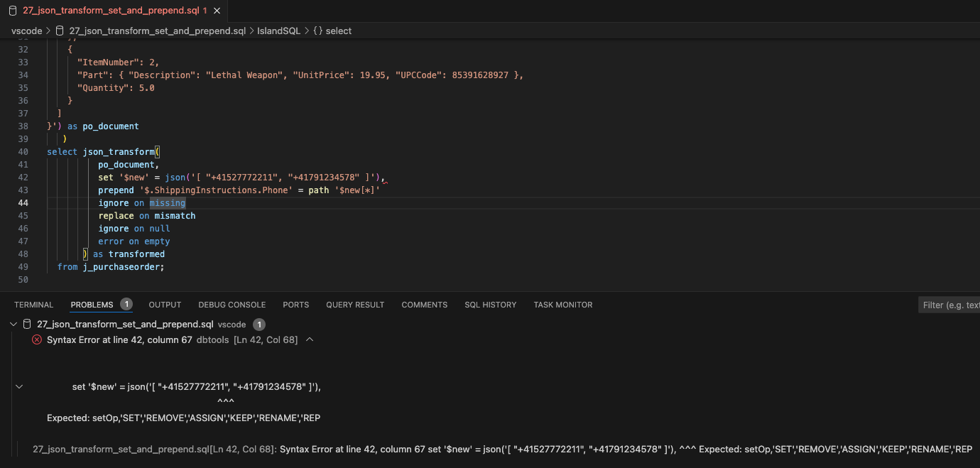This screenshot has width=980, height=468.
Task: Collapse the 27_json_transform file entry in Problems
Action: [x=13, y=324]
